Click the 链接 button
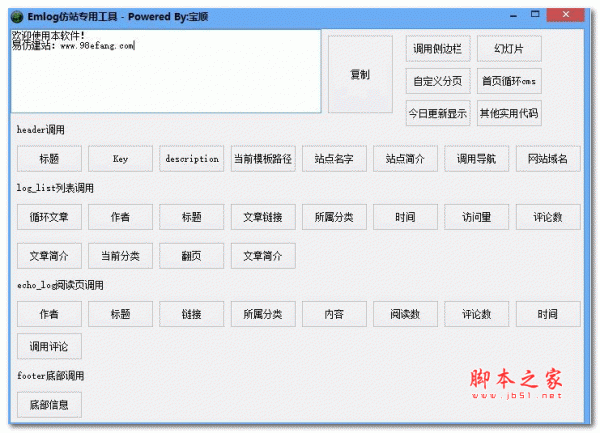 [x=192, y=314]
